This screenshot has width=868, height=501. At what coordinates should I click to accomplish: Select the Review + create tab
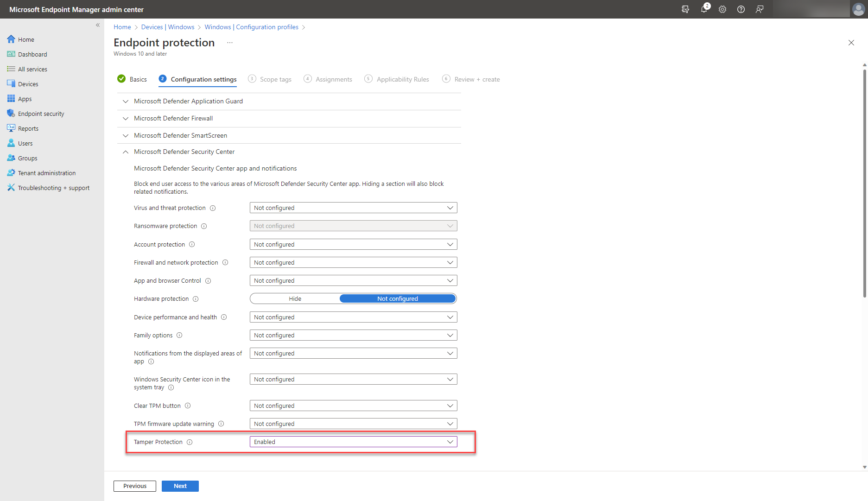tap(471, 79)
